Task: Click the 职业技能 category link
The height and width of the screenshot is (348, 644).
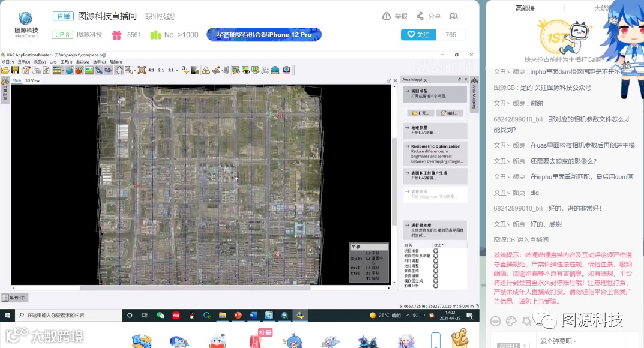Action: pos(160,16)
